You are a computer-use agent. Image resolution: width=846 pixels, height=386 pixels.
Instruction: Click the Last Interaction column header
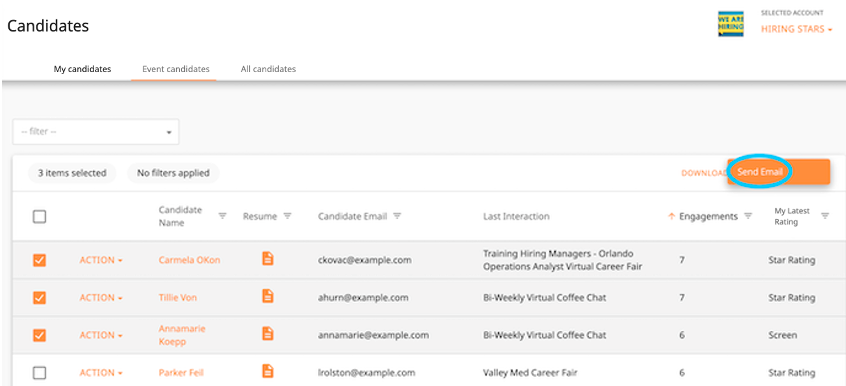pyautogui.click(x=516, y=216)
